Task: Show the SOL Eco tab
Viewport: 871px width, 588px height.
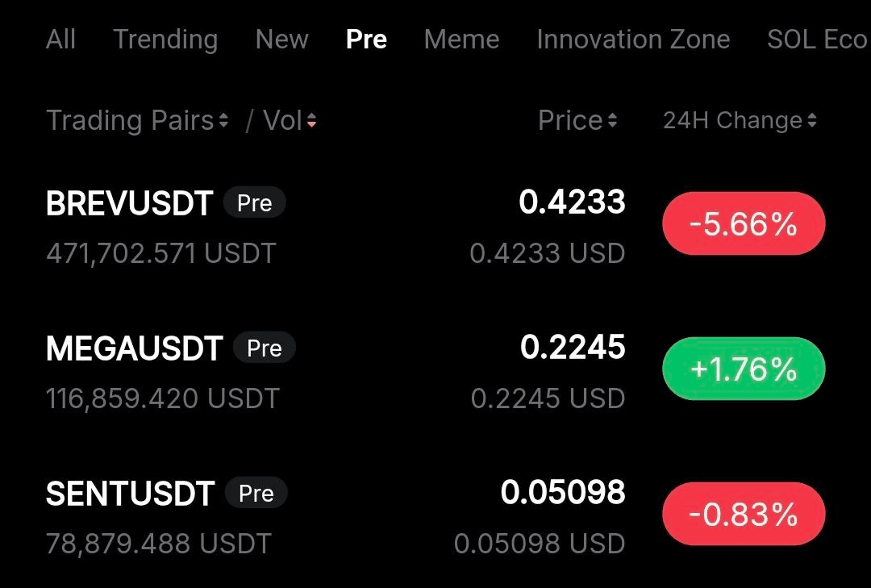Action: tap(816, 40)
